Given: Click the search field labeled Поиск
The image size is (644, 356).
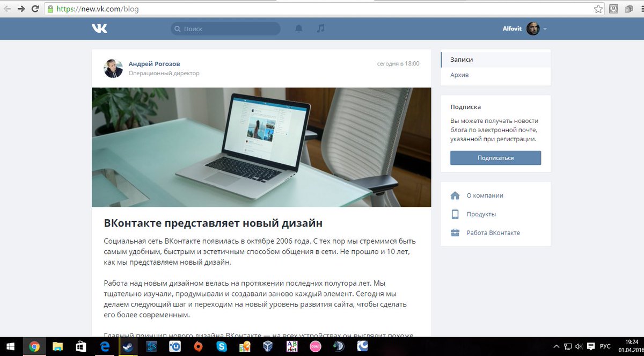Looking at the screenshot, I should 225,28.
